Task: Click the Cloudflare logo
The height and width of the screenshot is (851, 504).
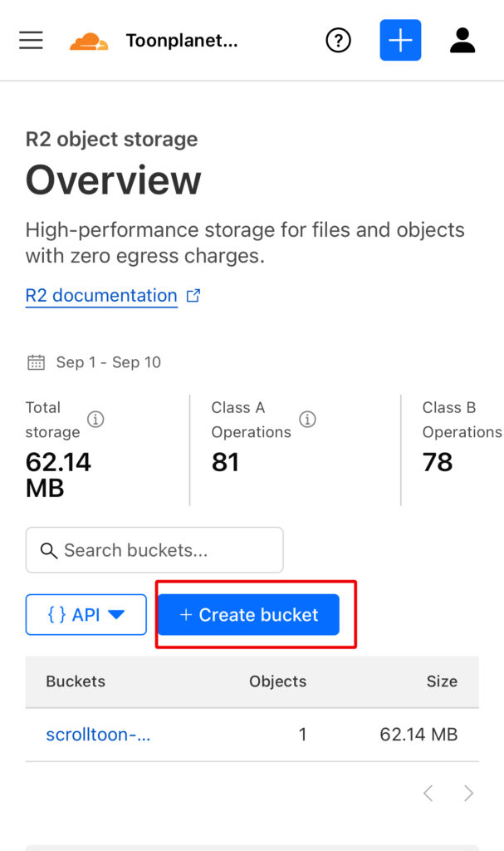Action: (x=89, y=41)
